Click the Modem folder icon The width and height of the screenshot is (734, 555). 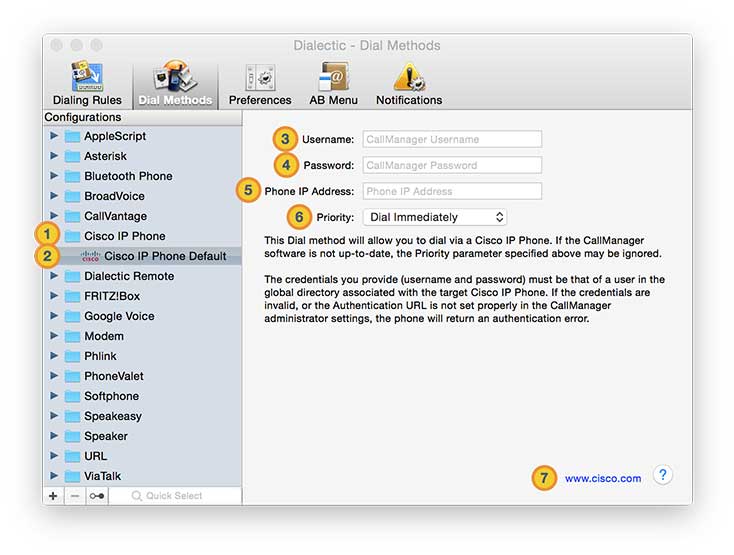click(72, 336)
